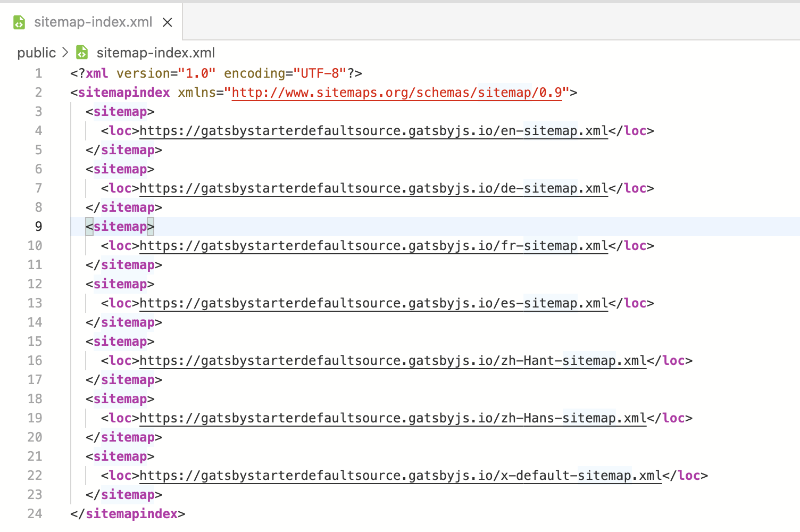Click line number 16 in the gutter
The width and height of the screenshot is (800, 532).
coord(35,361)
